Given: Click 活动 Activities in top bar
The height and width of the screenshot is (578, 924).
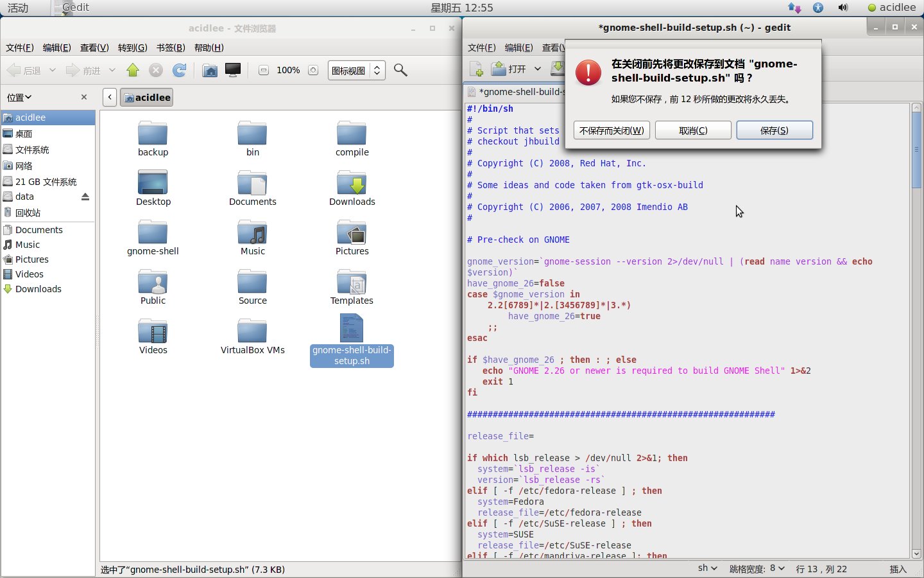Looking at the screenshot, I should pyautogui.click(x=18, y=8).
